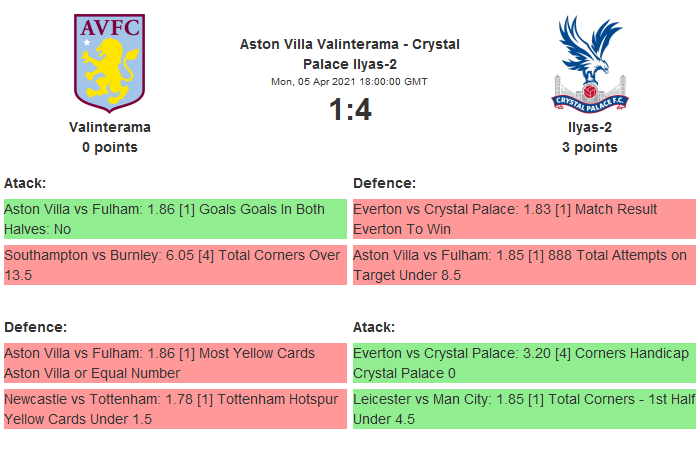The image size is (700, 460).
Task: Select the Total Corners Over 13.5 bet
Action: (x=175, y=265)
